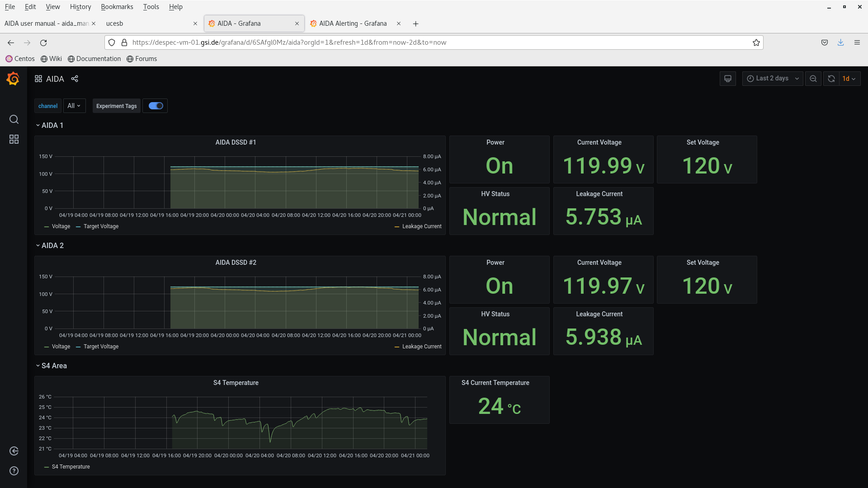Switch to AIDA Alerting - Grafana tab

pyautogui.click(x=352, y=23)
